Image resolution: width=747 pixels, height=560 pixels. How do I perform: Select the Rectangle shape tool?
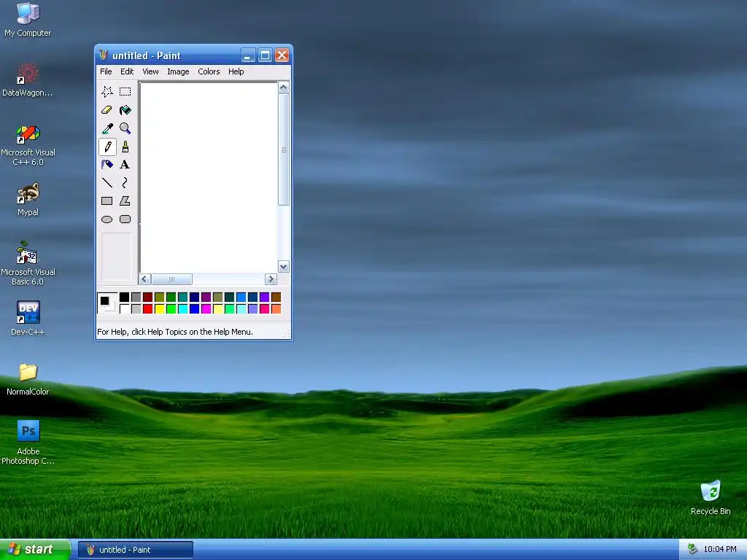coord(107,201)
